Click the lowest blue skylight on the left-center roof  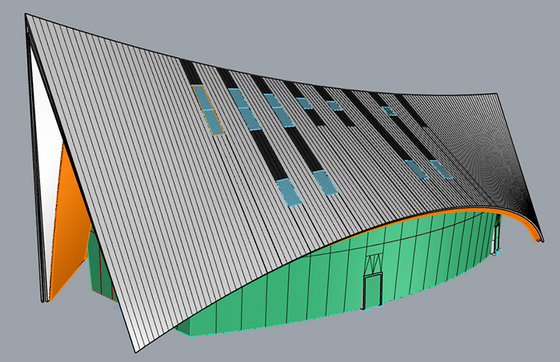[289, 193]
